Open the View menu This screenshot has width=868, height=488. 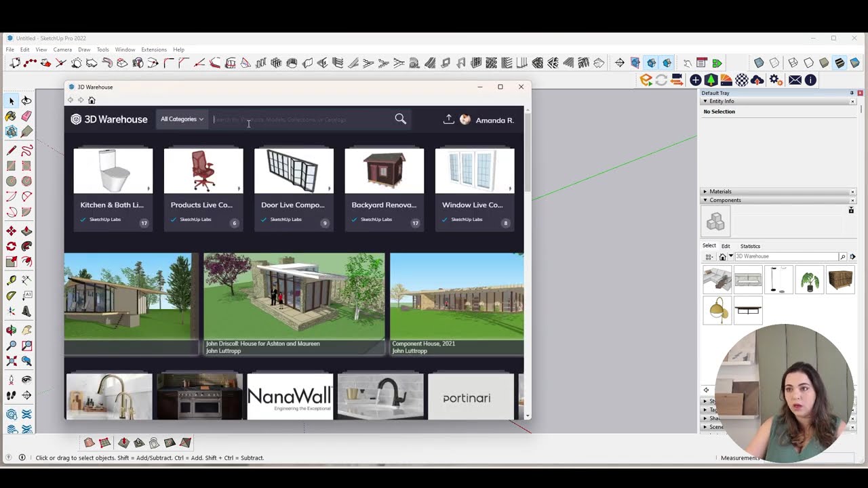(41, 49)
